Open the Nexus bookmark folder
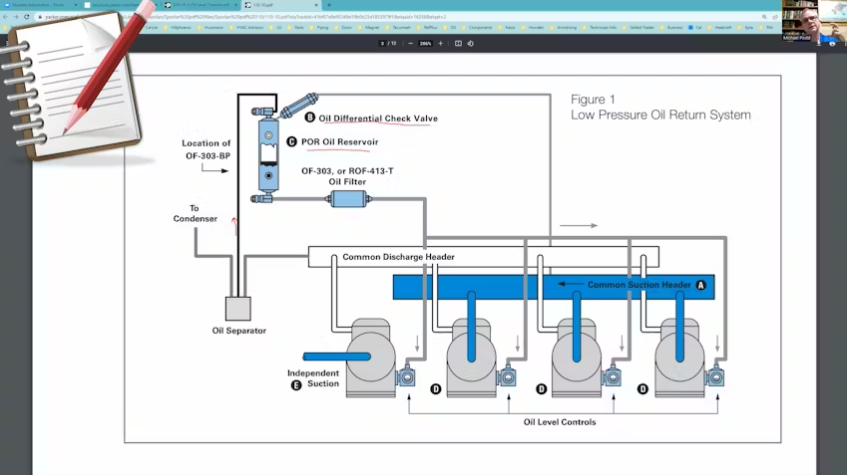This screenshot has width=847, height=475. (x=507, y=28)
